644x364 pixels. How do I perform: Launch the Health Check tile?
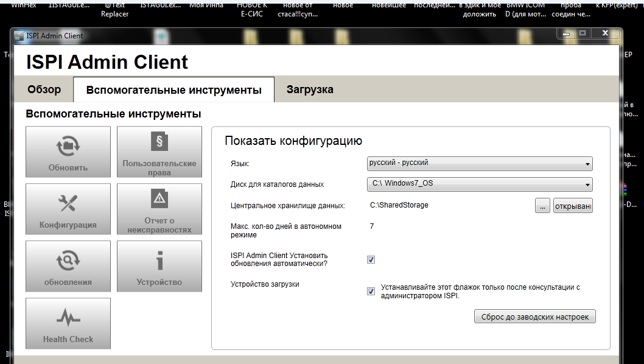[68, 323]
